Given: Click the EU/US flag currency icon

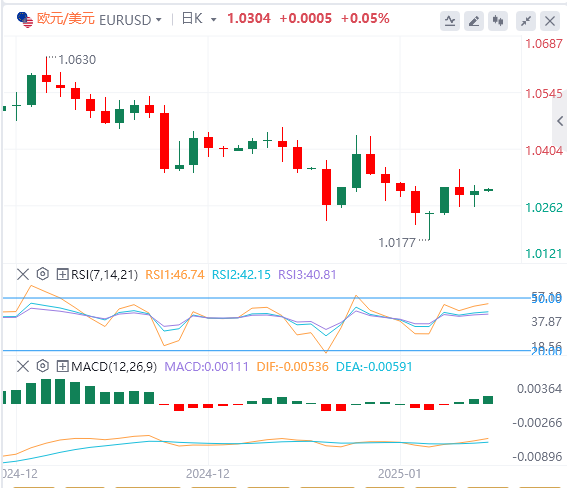Looking at the screenshot, I should click(x=25, y=20).
